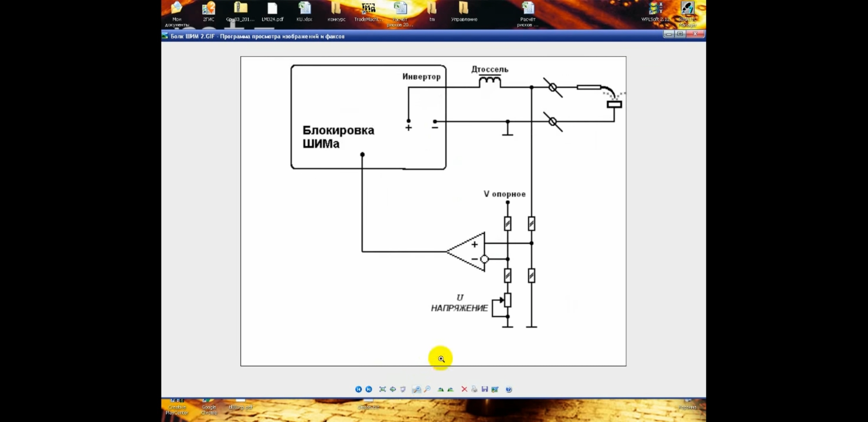Image resolution: width=868 pixels, height=422 pixels.
Task: Select the zoom out magnifier
Action: point(427,389)
